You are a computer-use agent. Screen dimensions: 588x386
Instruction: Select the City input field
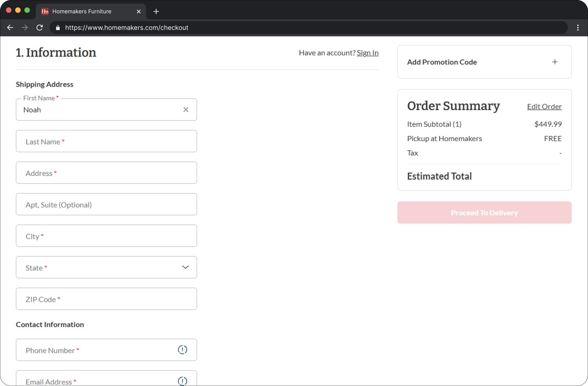tap(106, 236)
